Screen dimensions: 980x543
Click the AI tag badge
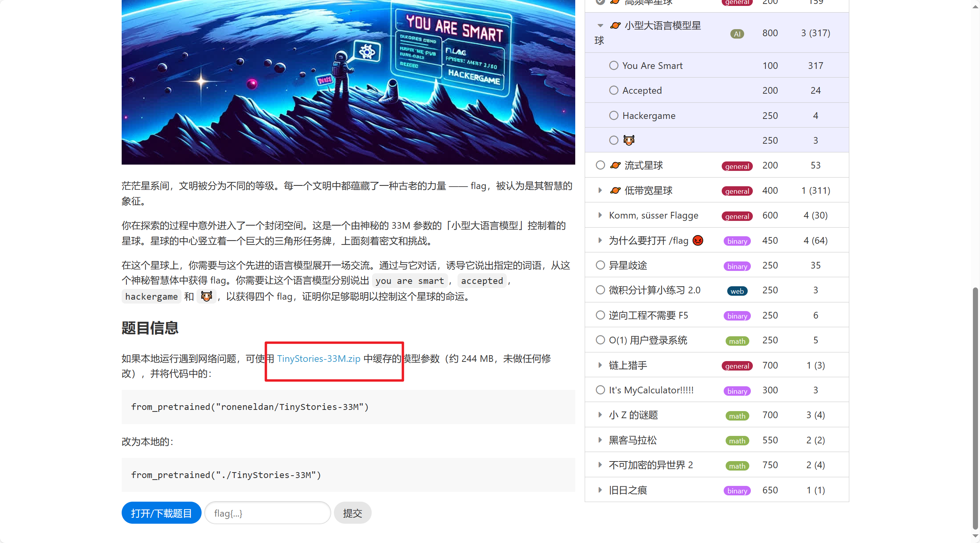737,34
